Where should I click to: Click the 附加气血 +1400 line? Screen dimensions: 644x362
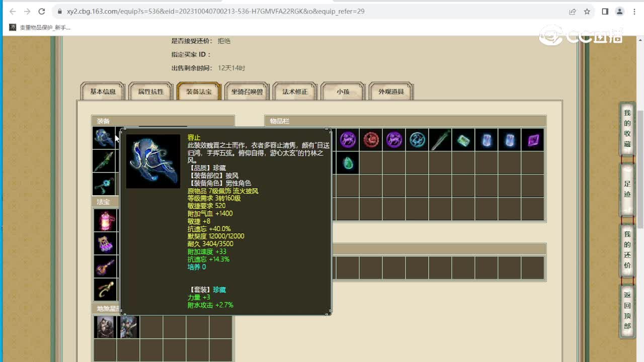[x=210, y=213]
